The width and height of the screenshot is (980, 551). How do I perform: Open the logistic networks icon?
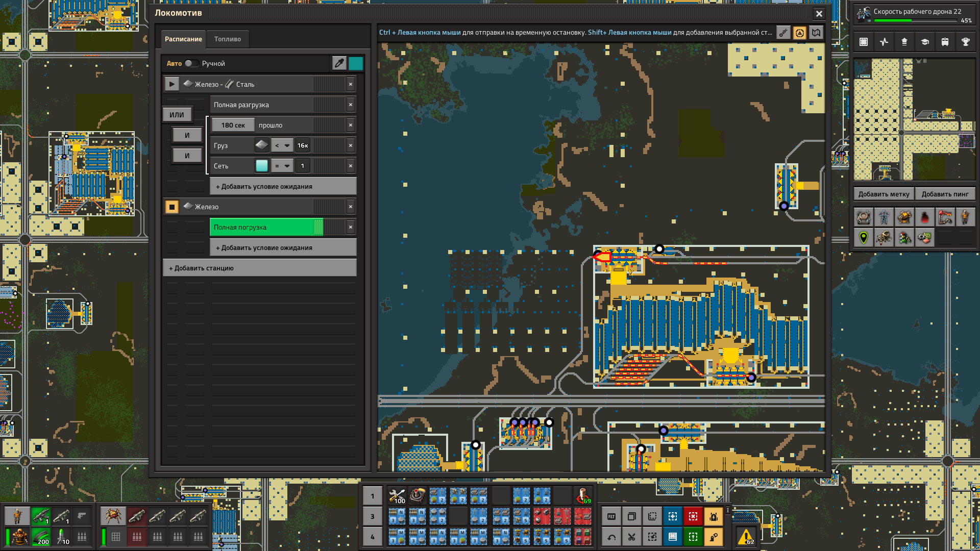click(904, 42)
